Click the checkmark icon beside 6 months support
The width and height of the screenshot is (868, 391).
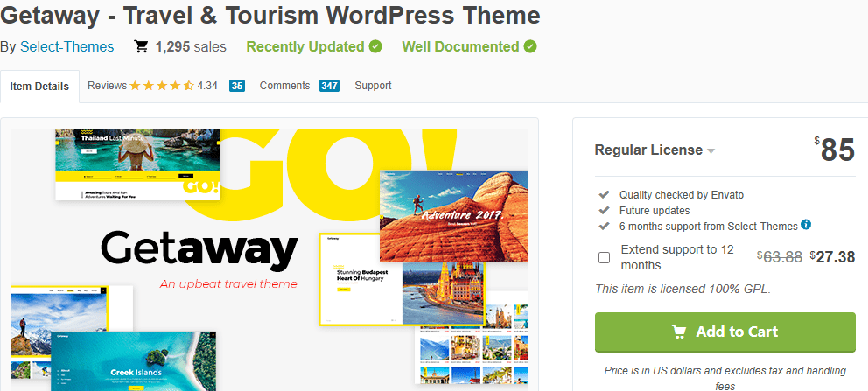[x=604, y=227]
